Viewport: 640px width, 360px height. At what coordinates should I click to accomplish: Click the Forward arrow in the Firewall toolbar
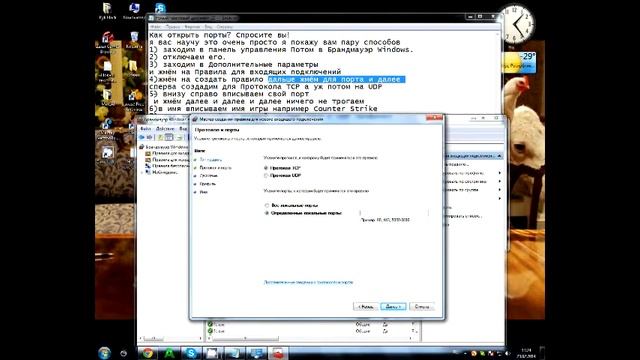click(149, 137)
